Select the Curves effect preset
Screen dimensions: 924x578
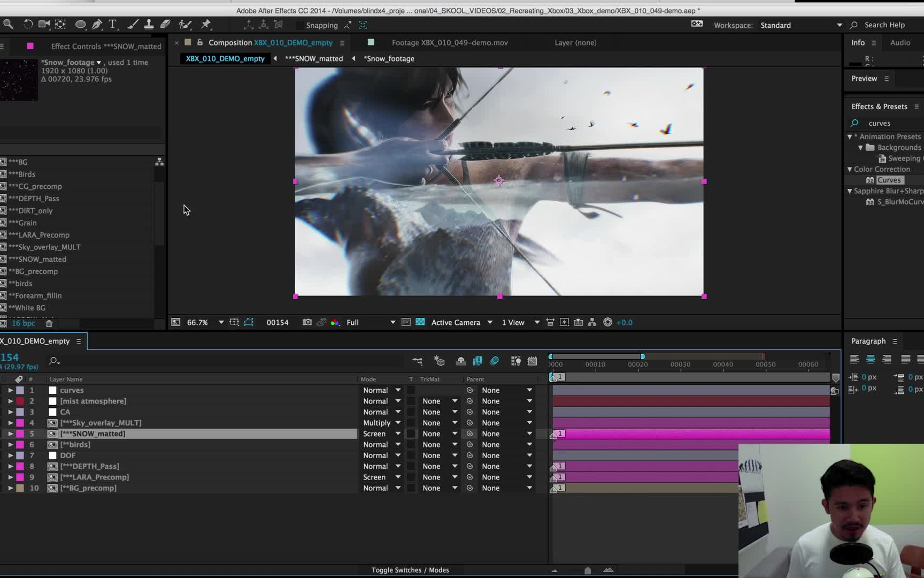point(889,180)
